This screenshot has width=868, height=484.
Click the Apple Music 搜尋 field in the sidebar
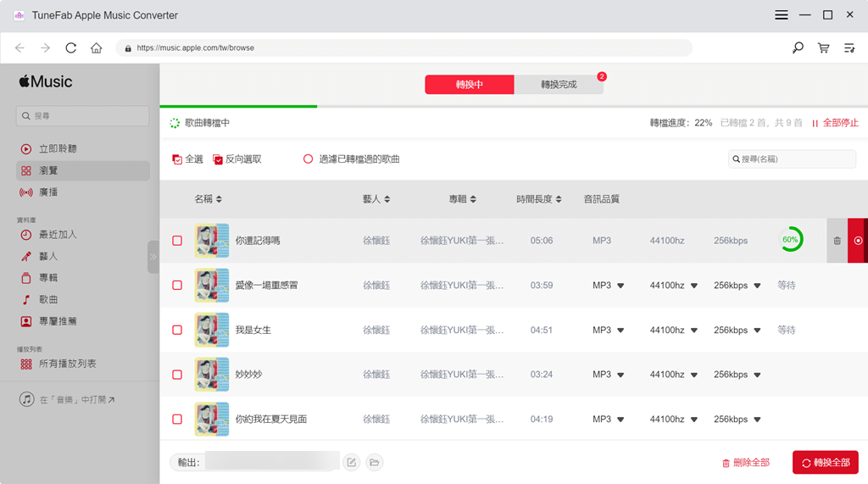tap(82, 116)
